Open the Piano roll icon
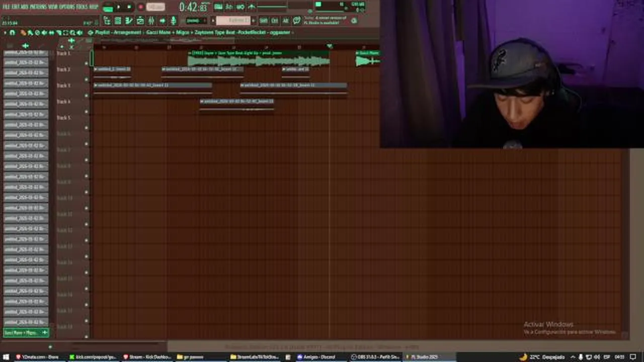Viewport: 644px width, 362px height. 129,21
